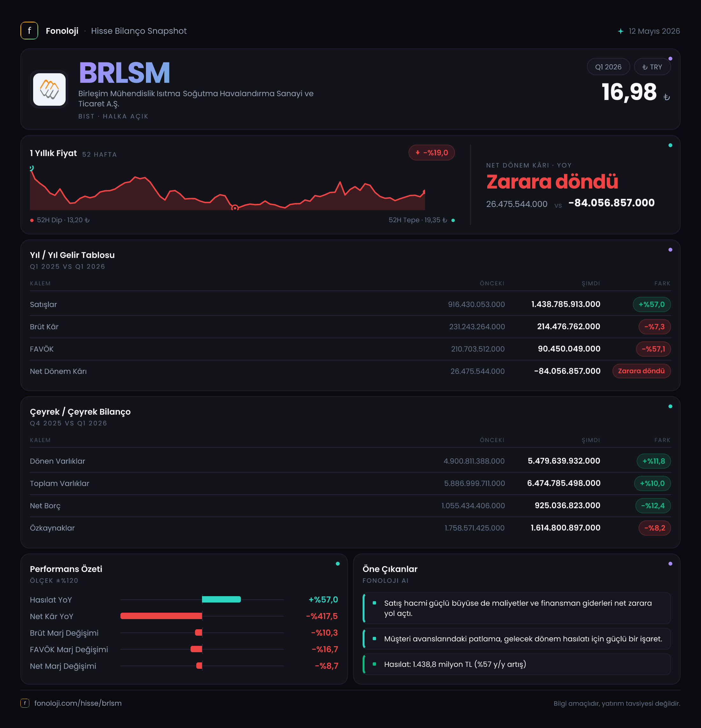Click the Fonoloji brand name
The width and height of the screenshot is (701, 728).
(x=62, y=31)
